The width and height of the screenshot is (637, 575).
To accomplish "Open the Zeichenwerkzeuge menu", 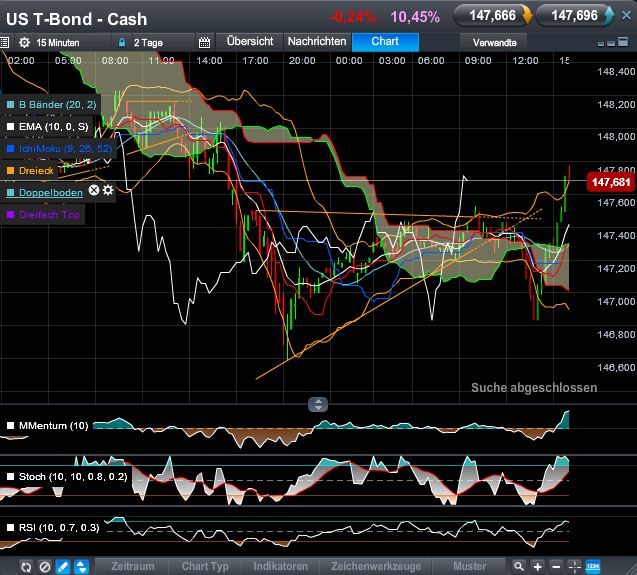I will tap(376, 566).
